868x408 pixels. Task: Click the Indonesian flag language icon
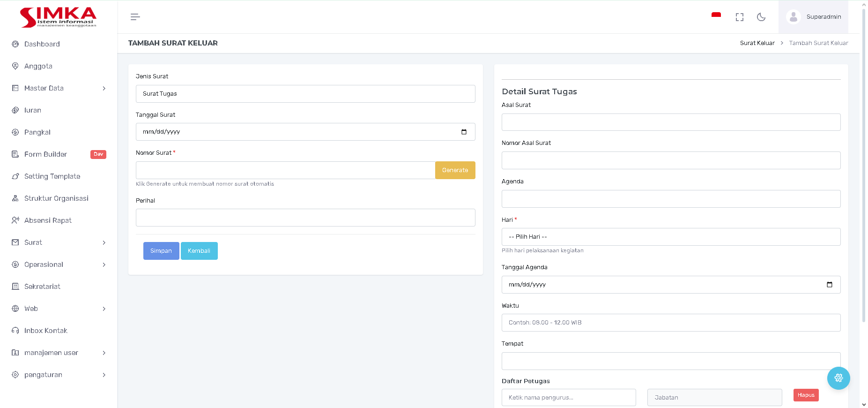[716, 15]
